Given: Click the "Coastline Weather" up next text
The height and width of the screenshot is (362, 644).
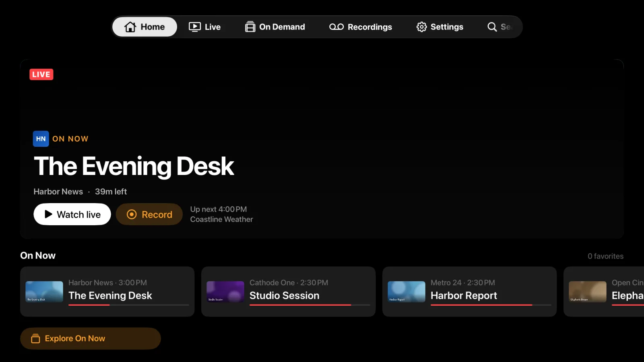Looking at the screenshot, I should (x=222, y=220).
